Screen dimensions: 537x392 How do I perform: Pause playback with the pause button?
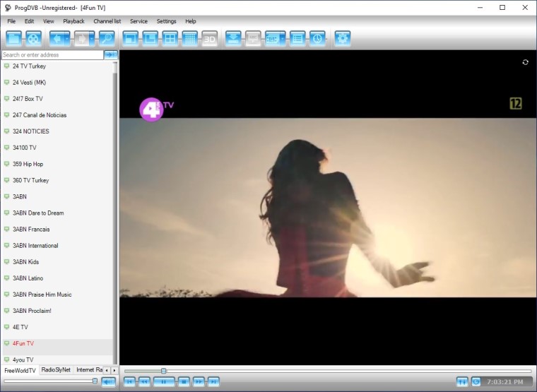coord(164,382)
